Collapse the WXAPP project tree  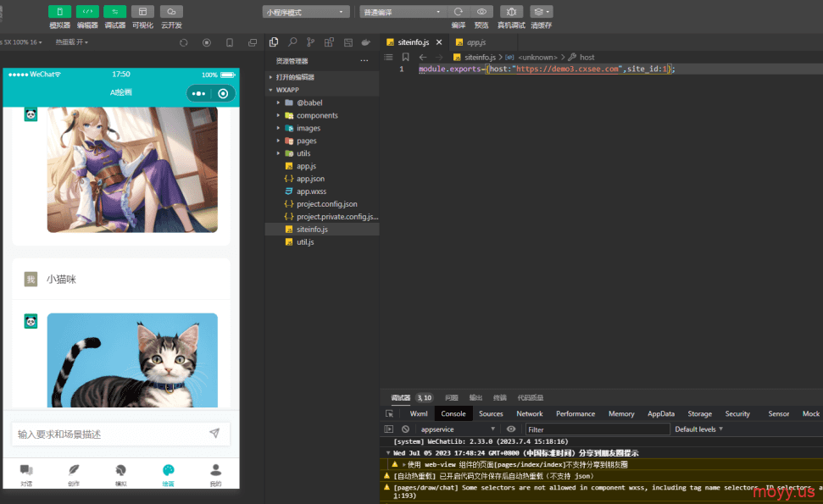pos(322,90)
